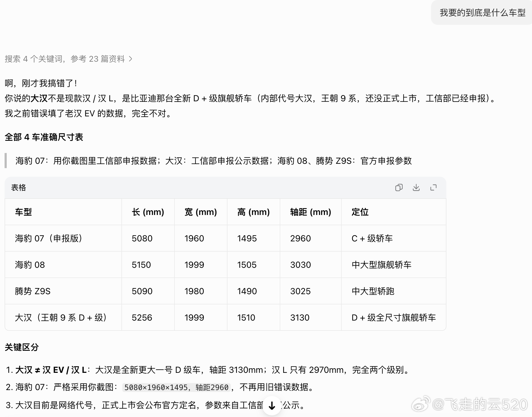Click the 全部 4 车准确尺寸表 heading
The height and width of the screenshot is (417, 532).
(44, 137)
